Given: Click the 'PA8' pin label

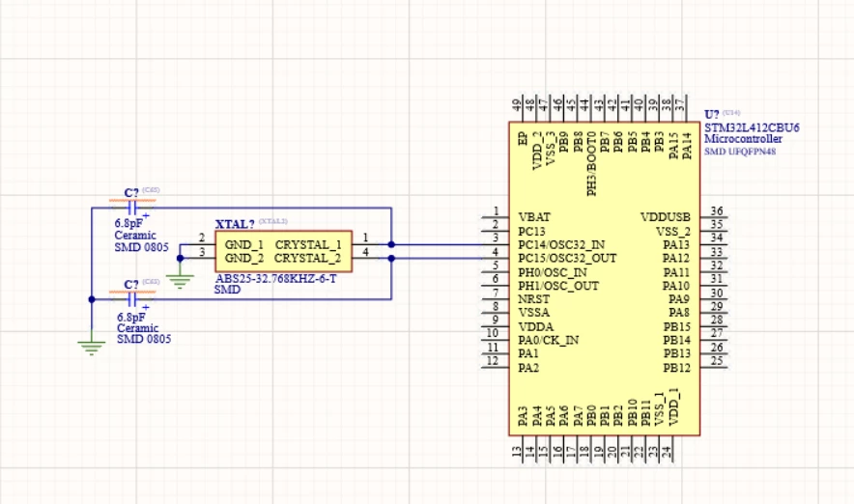Looking at the screenshot, I should tap(679, 313).
